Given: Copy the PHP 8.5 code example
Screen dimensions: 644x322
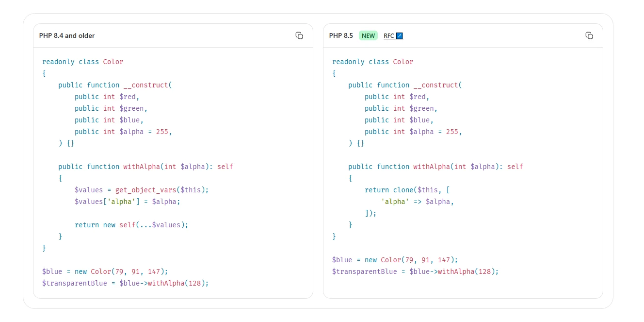Looking at the screenshot, I should (589, 35).
